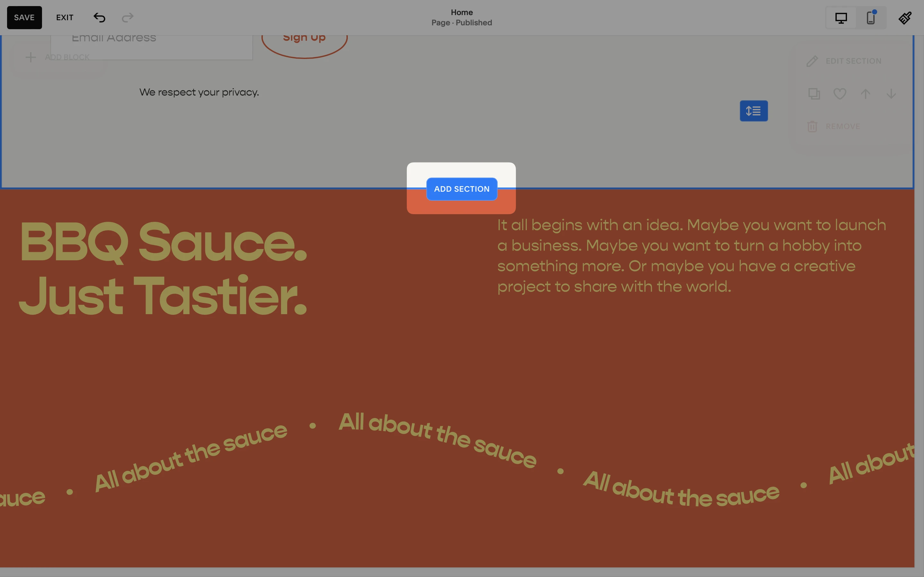
Task: Click the Sign Up oval button
Action: [x=304, y=43]
